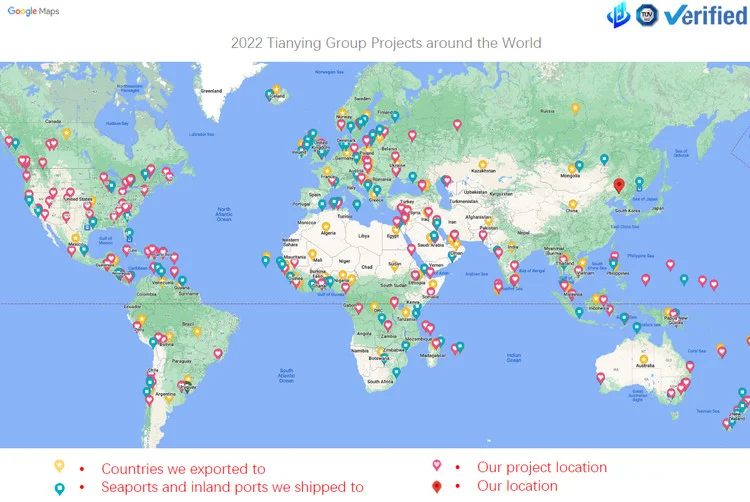750x502 pixels.
Task: Select the yellow pin in central Australia
Action: (644, 360)
